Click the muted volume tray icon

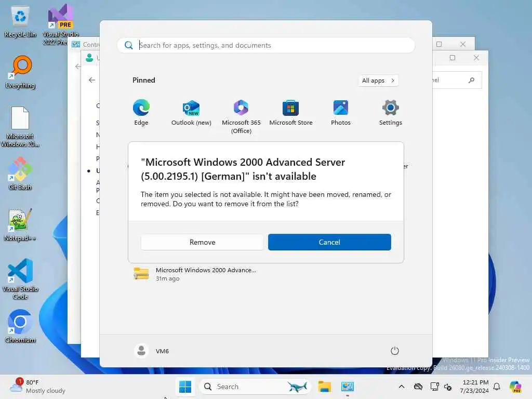(x=447, y=387)
